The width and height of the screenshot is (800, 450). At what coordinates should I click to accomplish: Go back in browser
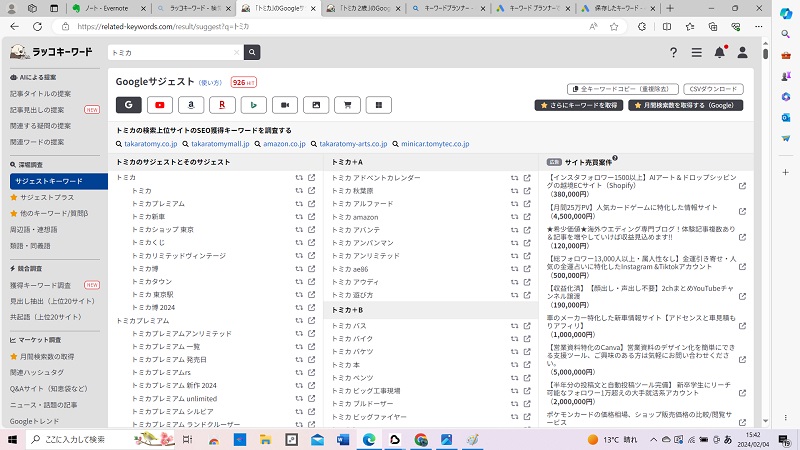tap(14, 27)
